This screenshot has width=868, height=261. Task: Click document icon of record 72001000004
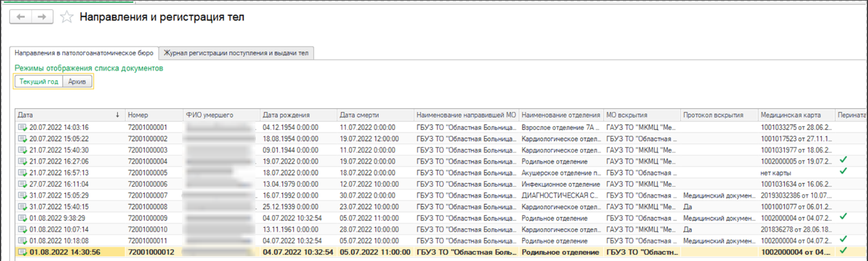[x=22, y=161]
